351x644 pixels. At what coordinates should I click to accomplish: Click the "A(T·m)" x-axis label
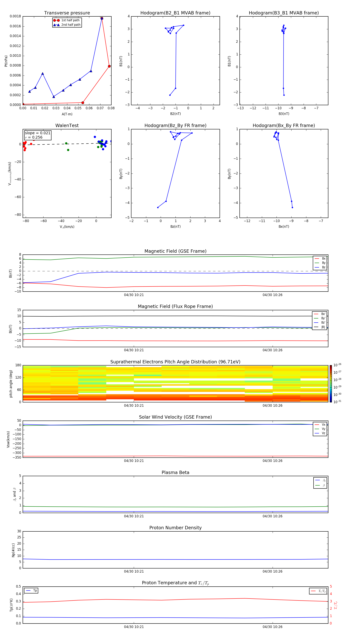click(x=67, y=114)
